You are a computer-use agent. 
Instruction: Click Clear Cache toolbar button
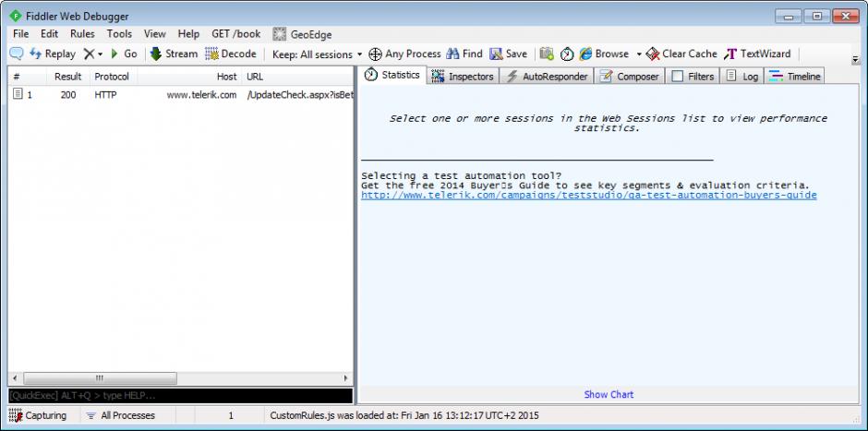click(681, 54)
